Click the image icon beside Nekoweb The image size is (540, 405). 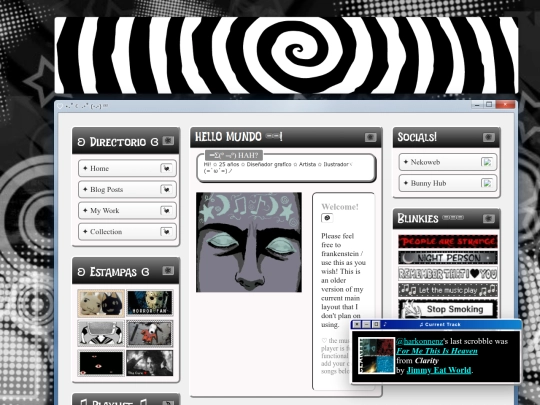(x=487, y=162)
